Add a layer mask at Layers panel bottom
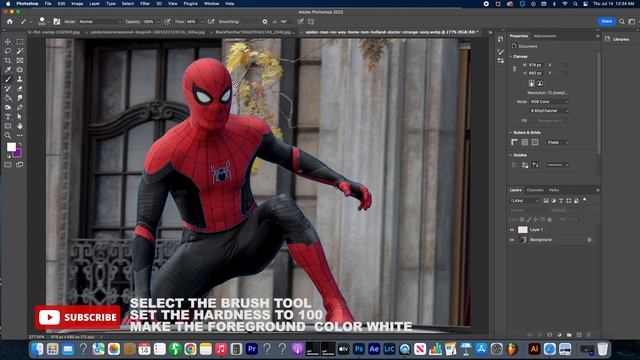This screenshot has width=640, height=360. click(549, 335)
